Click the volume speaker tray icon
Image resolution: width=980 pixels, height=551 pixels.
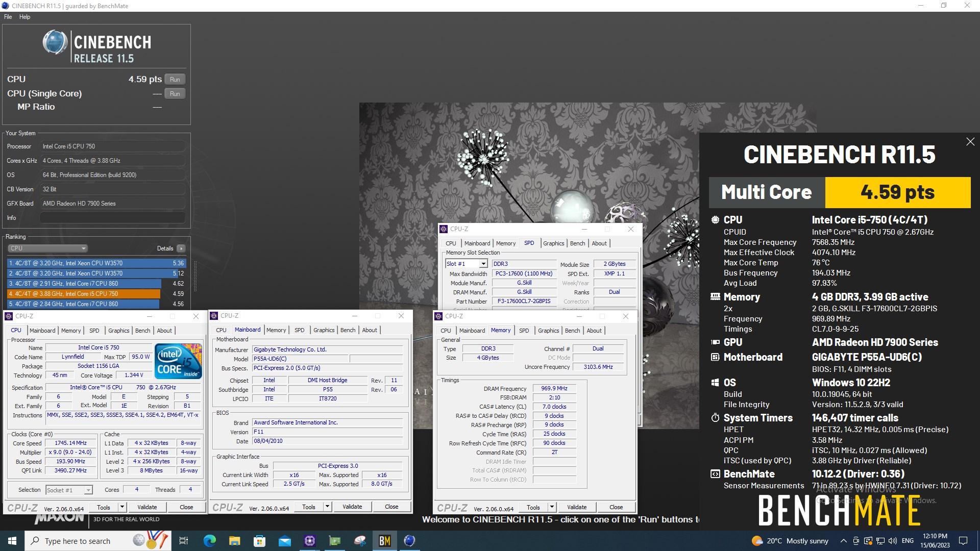click(892, 541)
